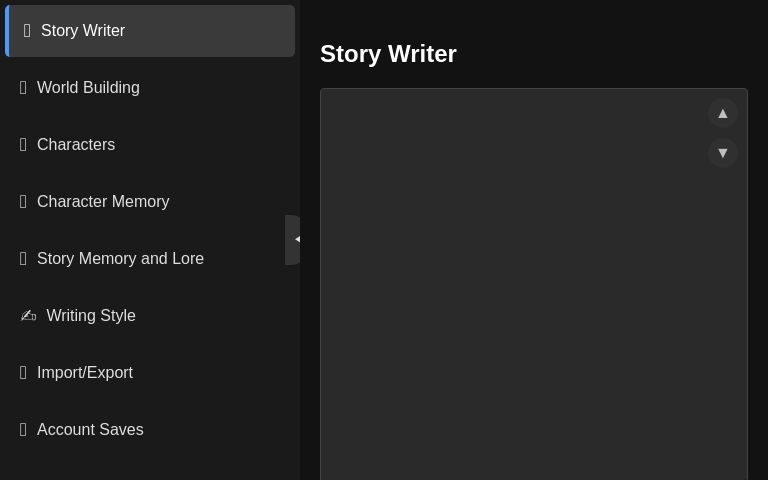768x480 pixels.
Task: Click the Characters sidebar icon
Action: click(23, 145)
